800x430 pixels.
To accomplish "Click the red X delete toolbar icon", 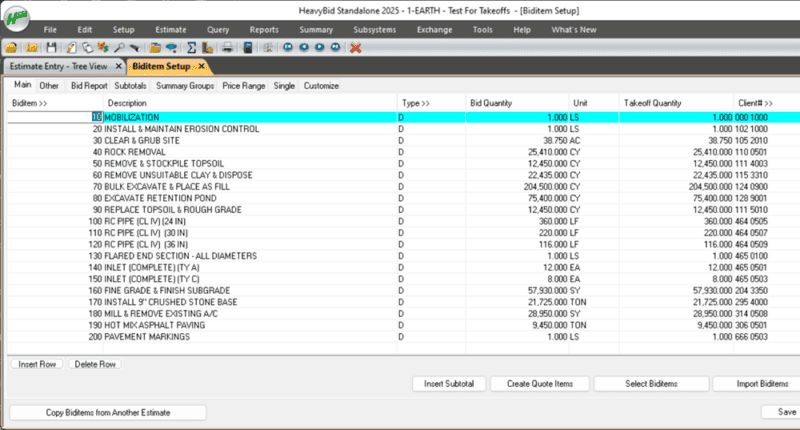I will pyautogui.click(x=355, y=47).
